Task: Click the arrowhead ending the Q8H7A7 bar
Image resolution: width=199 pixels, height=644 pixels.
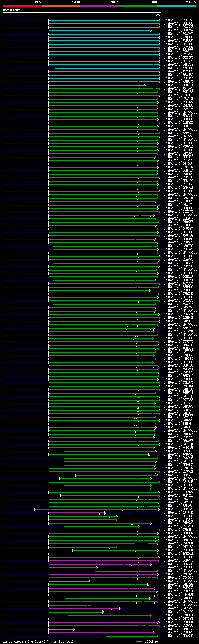Action: 150,30
